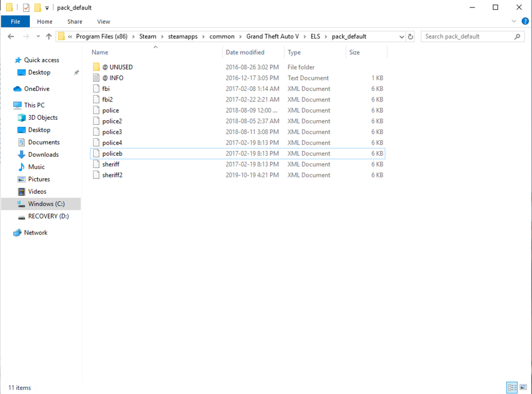Open Pictures in navigation pane
The height and width of the screenshot is (394, 532).
39,179
